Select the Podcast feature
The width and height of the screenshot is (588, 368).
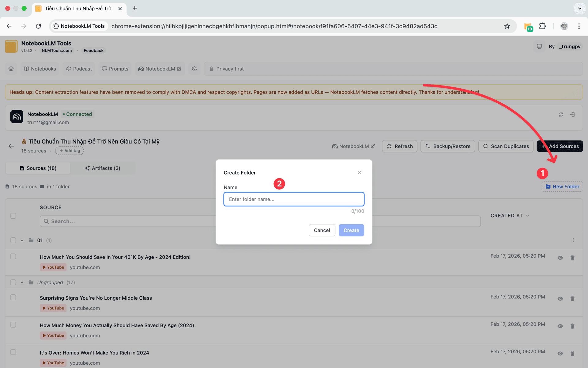[x=78, y=69]
